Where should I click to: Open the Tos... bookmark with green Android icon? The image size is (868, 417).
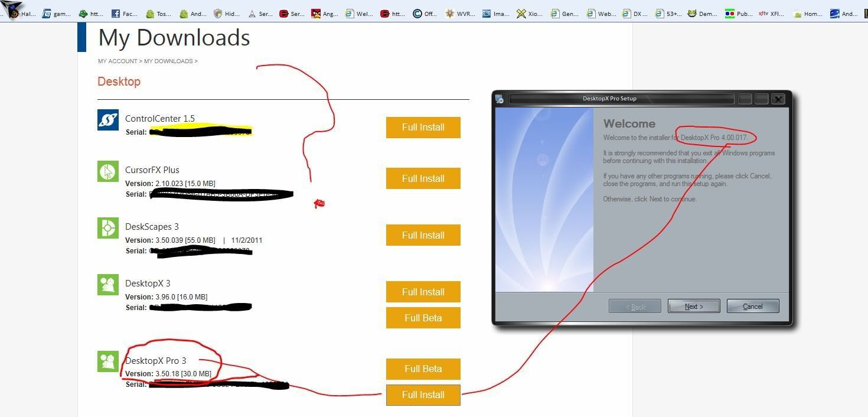[158, 13]
